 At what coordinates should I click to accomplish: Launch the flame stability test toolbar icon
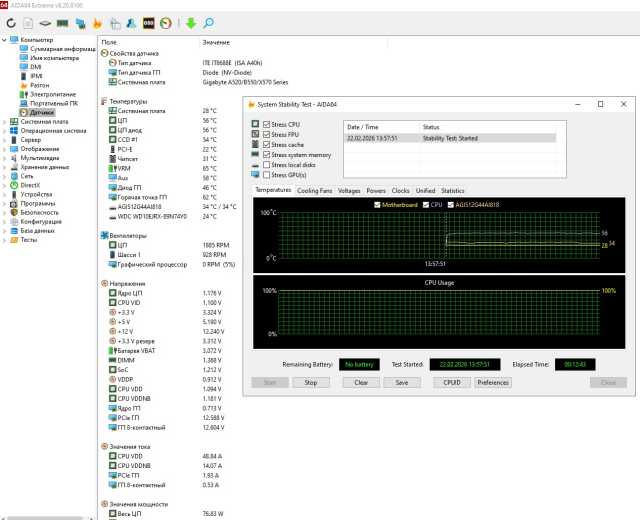[x=97, y=23]
